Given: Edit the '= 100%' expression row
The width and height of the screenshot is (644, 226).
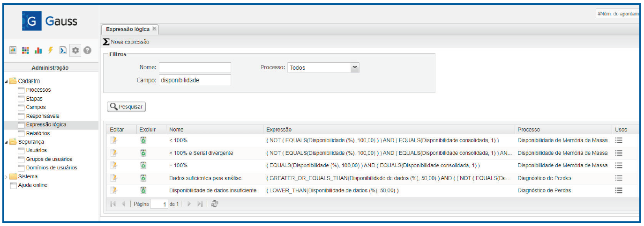Looking at the screenshot, I should (x=113, y=165).
